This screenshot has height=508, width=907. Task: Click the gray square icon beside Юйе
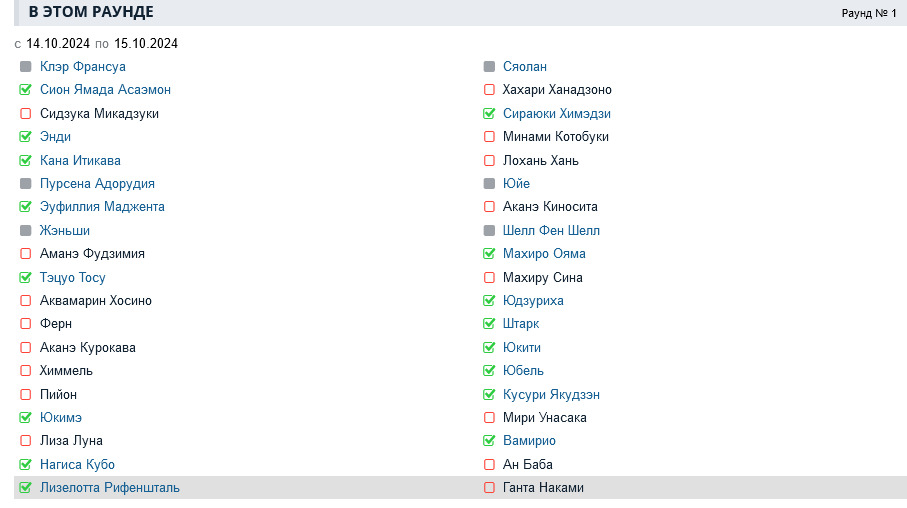coord(489,184)
